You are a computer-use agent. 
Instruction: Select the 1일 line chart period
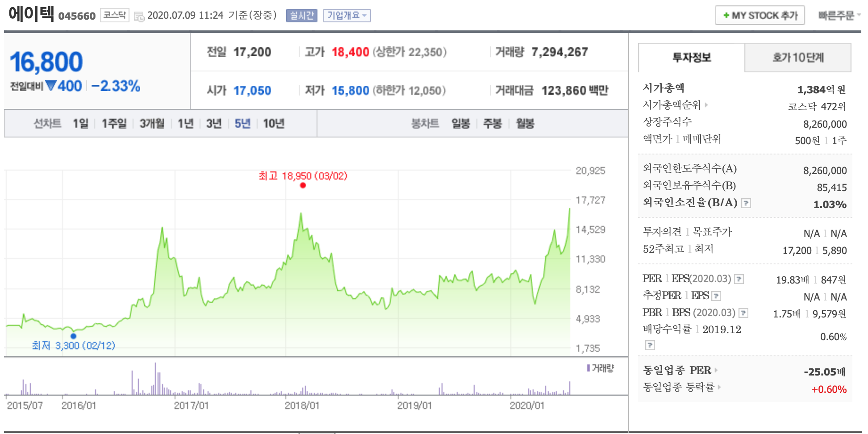click(81, 124)
